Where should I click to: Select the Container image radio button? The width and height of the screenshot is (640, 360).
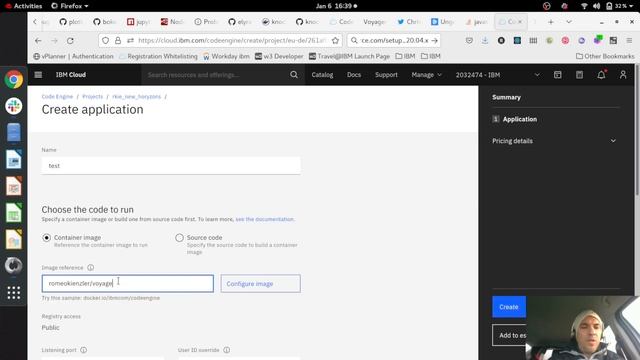pyautogui.click(x=47, y=238)
